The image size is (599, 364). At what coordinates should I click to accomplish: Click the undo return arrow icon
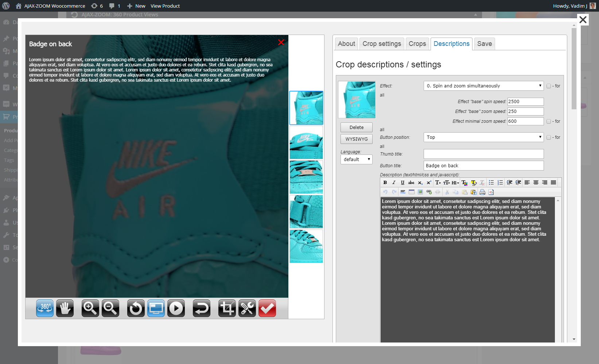(x=202, y=308)
